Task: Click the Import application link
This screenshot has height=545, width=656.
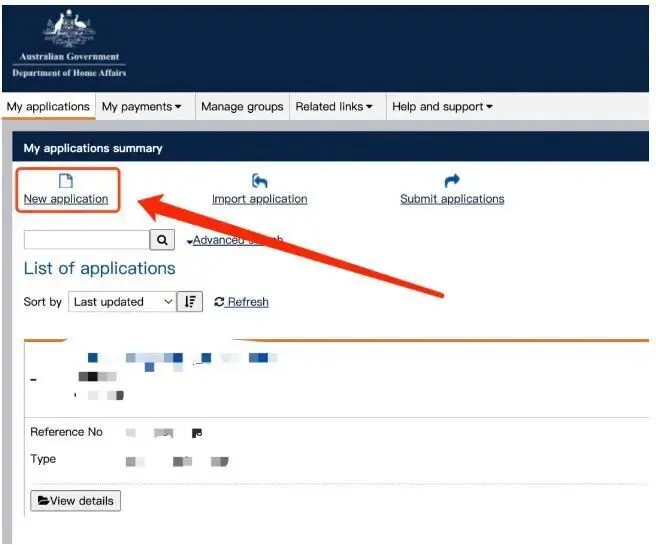Action: pos(259,199)
